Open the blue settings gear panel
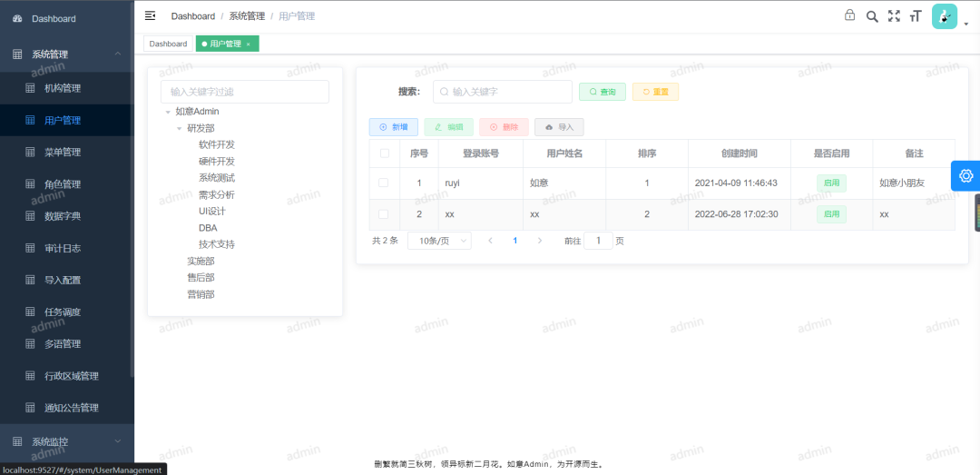Viewport: 980px width, 475px height. coord(965,175)
